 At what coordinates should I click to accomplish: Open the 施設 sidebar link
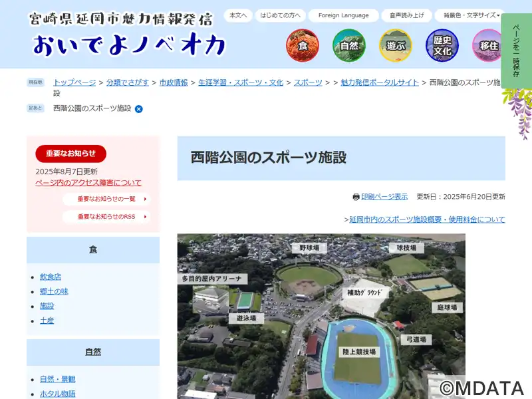(x=47, y=306)
